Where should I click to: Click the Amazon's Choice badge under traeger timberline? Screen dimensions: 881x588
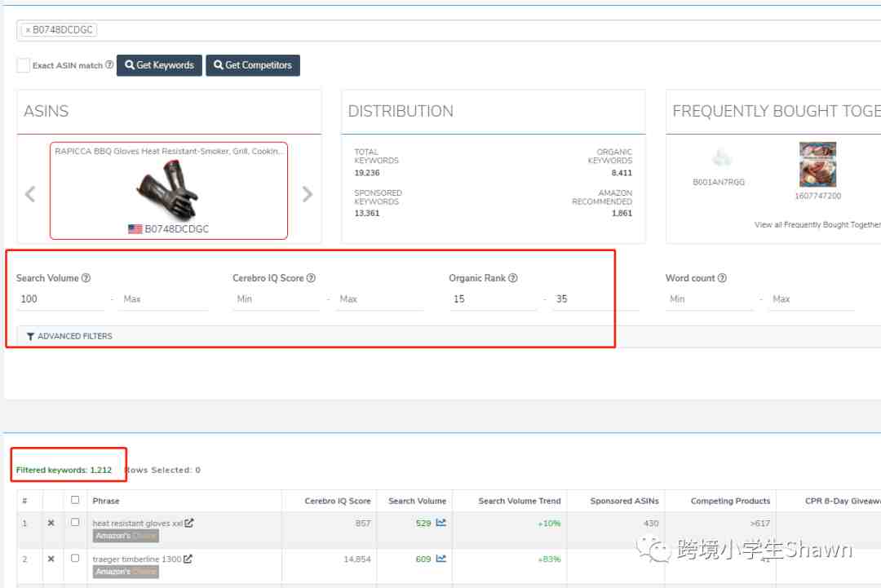126,573
